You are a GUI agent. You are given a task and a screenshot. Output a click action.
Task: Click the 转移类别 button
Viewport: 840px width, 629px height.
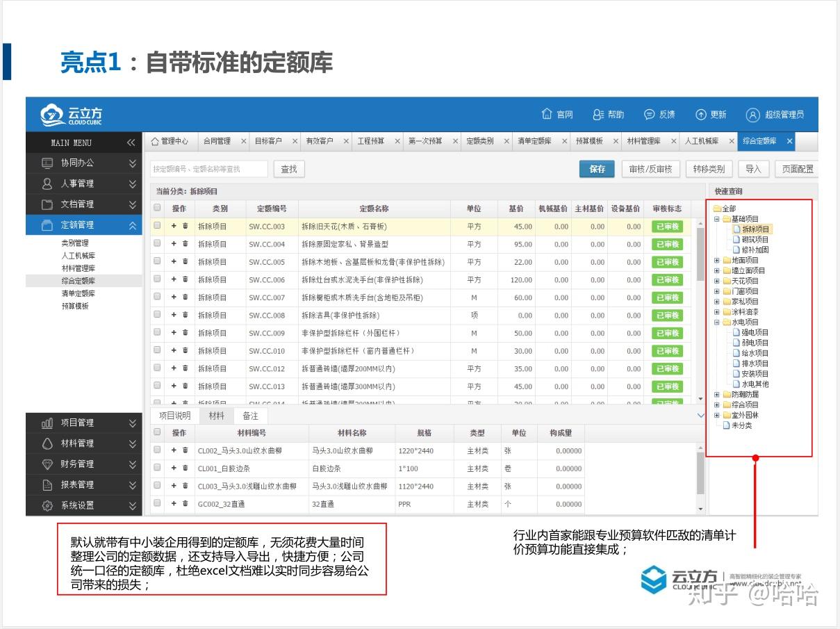click(x=709, y=169)
